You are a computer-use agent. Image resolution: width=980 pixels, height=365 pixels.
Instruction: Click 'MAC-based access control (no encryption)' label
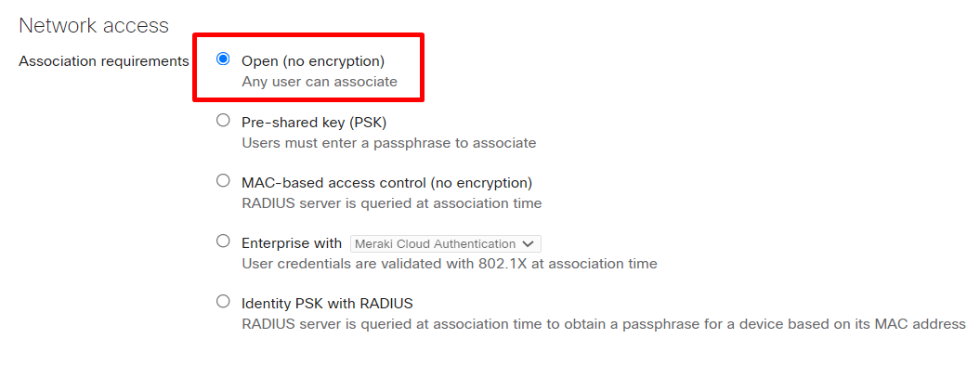pyautogui.click(x=386, y=182)
